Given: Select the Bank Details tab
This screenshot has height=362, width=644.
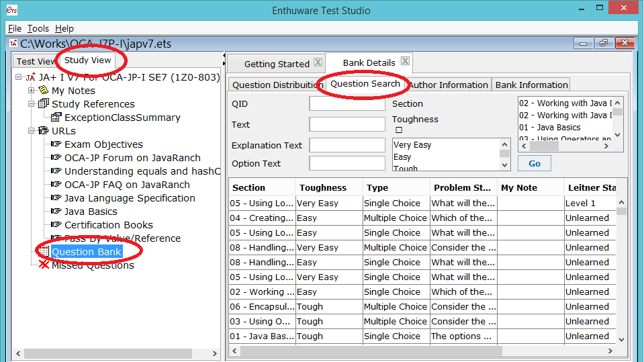Looking at the screenshot, I should (369, 62).
